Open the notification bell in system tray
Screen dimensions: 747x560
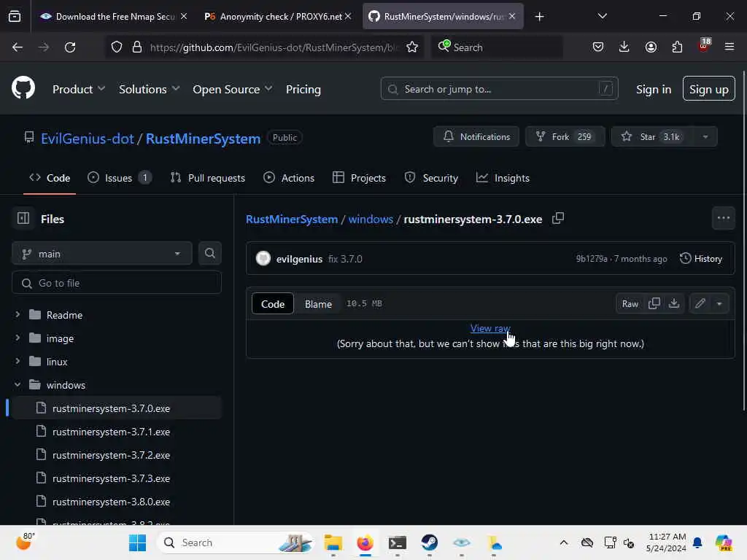(697, 542)
